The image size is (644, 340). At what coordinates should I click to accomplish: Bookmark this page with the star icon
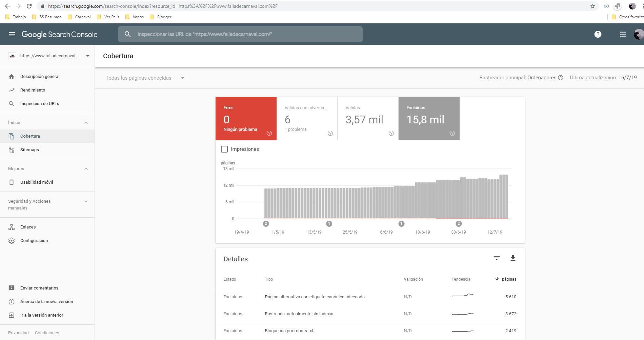coord(593,6)
